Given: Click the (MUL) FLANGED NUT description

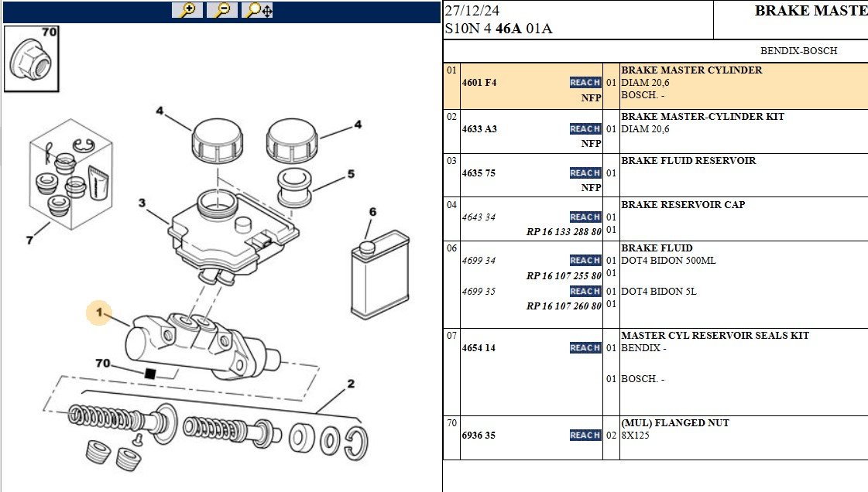Looking at the screenshot, I should [x=674, y=423].
